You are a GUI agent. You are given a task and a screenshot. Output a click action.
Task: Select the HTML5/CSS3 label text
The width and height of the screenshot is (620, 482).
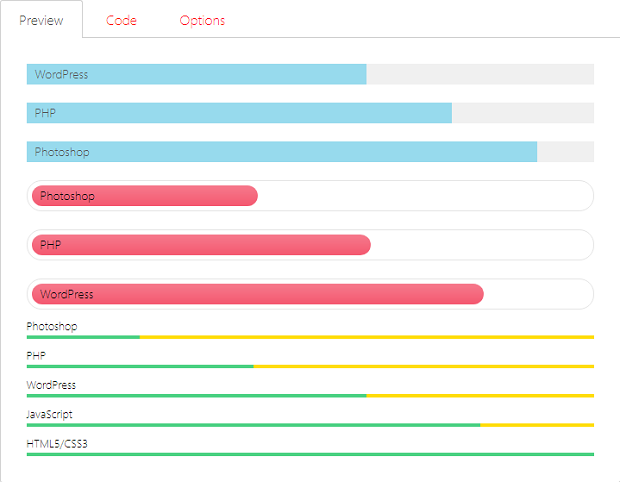click(57, 444)
